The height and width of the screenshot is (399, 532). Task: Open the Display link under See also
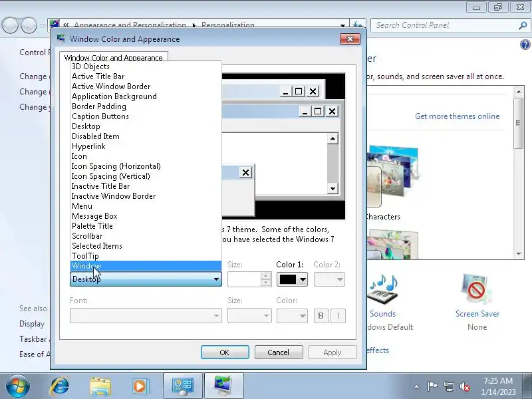(x=32, y=324)
